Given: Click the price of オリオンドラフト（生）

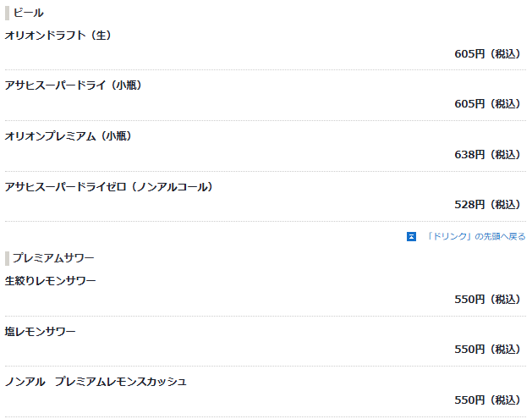Looking at the screenshot, I should coord(487,53).
